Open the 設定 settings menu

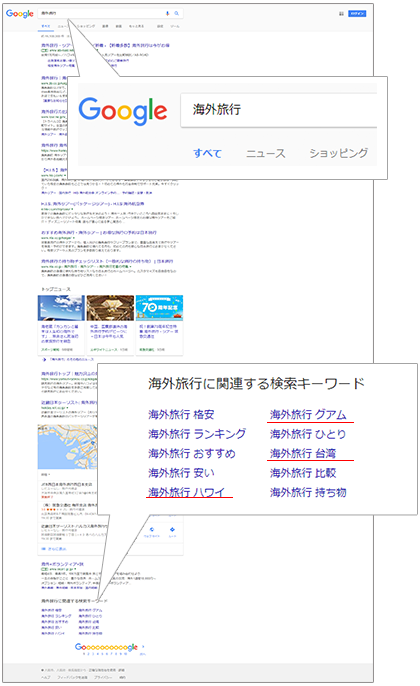click(x=160, y=26)
